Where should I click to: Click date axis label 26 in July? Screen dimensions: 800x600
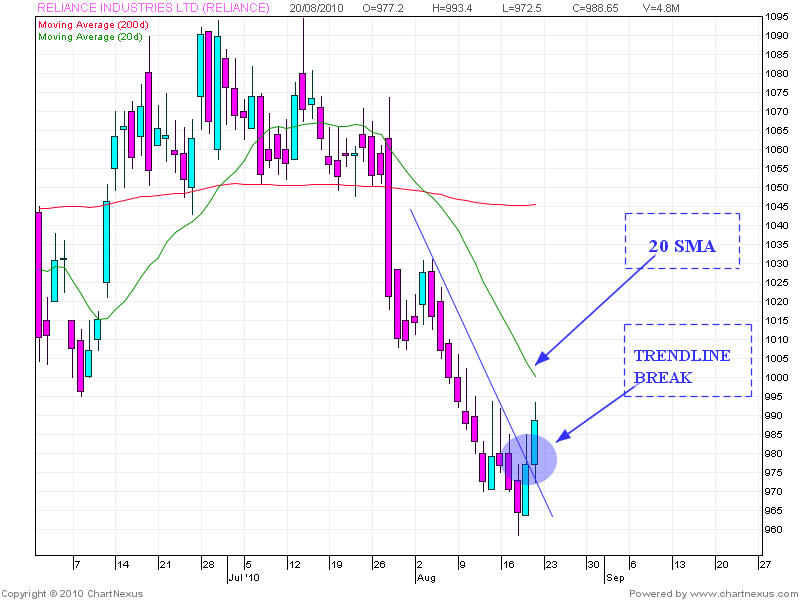[x=380, y=565]
